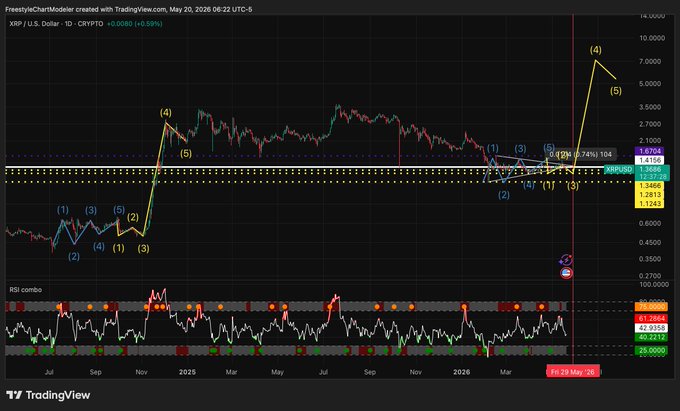Click the May label on the time axis
Image resolution: width=680 pixels, height=411 pixels.
277,372
